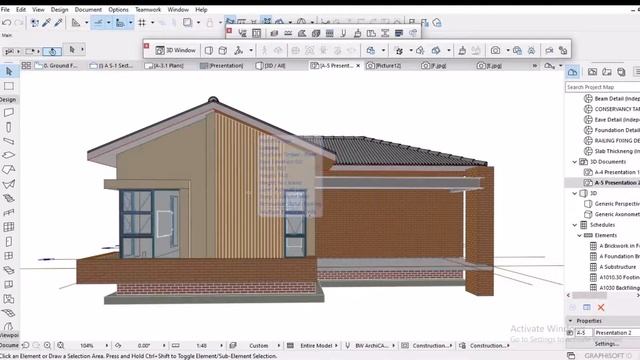Screen dimensions: 640x360
Task: Click the Zoom In magnifier in bottom bar
Action: coord(47,345)
